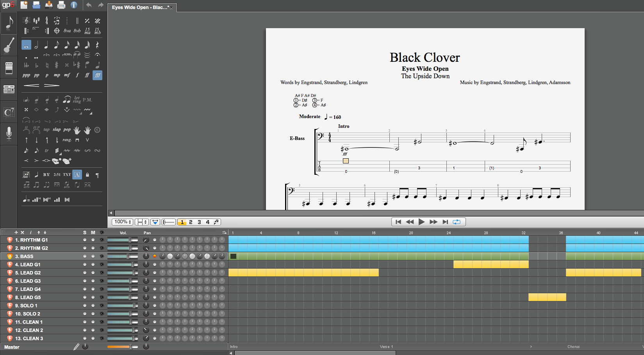This screenshot has height=355, width=644.
Task: Toggle visibility eye of LEAD G2 track
Action: (x=102, y=273)
